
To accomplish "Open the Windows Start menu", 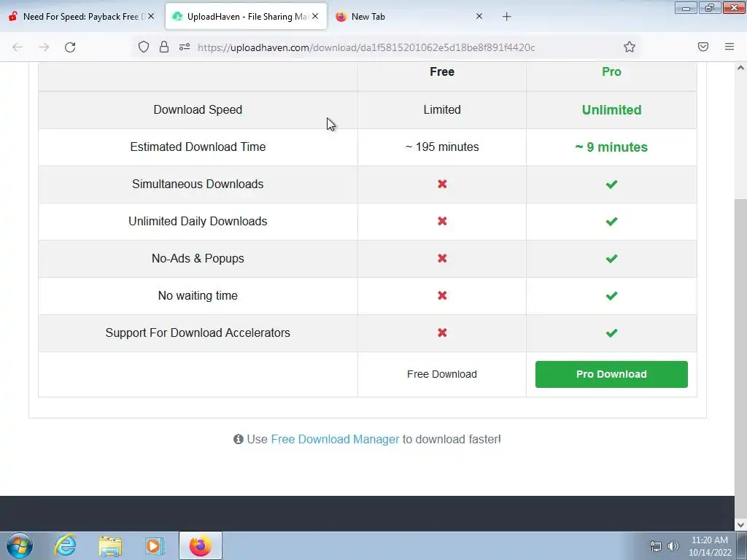I will 20,545.
